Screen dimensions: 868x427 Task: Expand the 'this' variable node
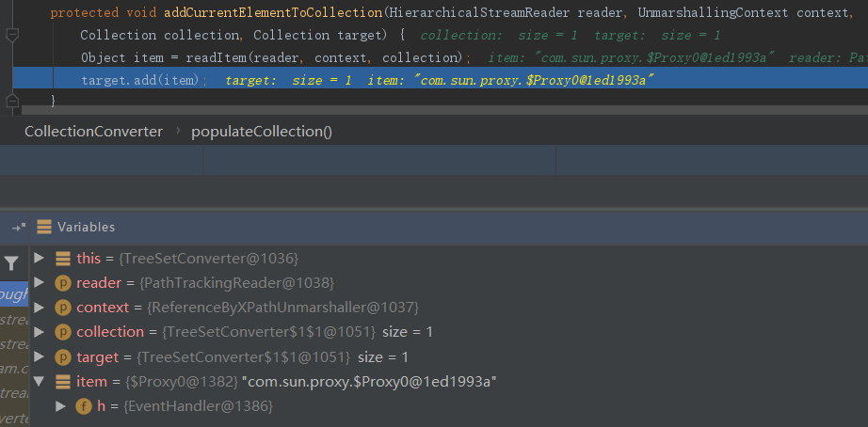(39, 258)
